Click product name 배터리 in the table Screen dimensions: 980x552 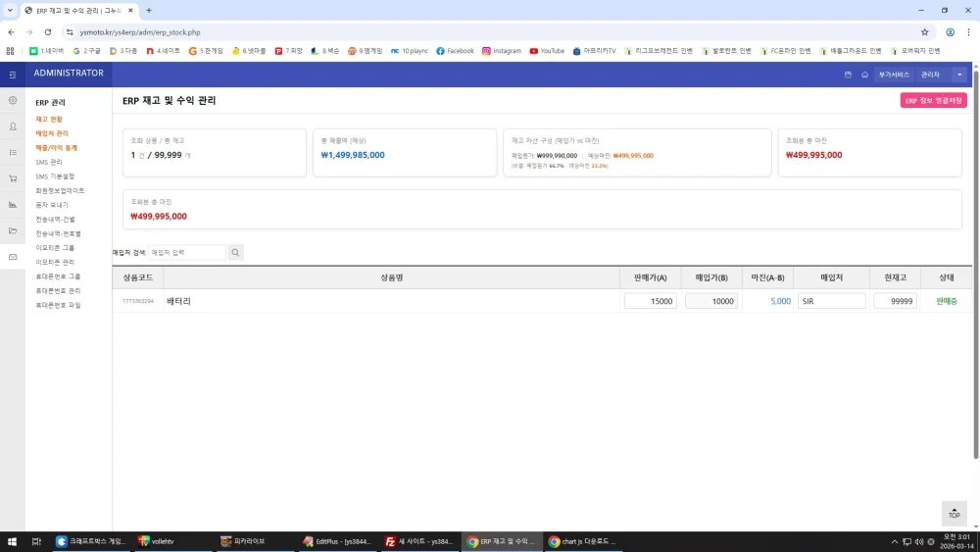(x=178, y=301)
